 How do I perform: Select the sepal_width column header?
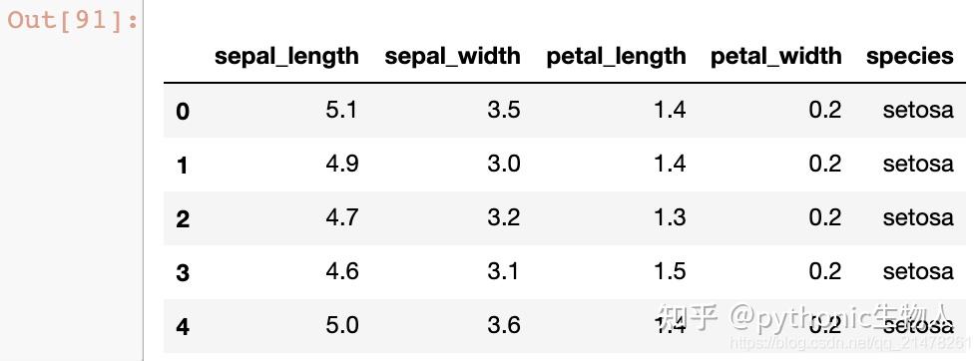click(x=452, y=56)
